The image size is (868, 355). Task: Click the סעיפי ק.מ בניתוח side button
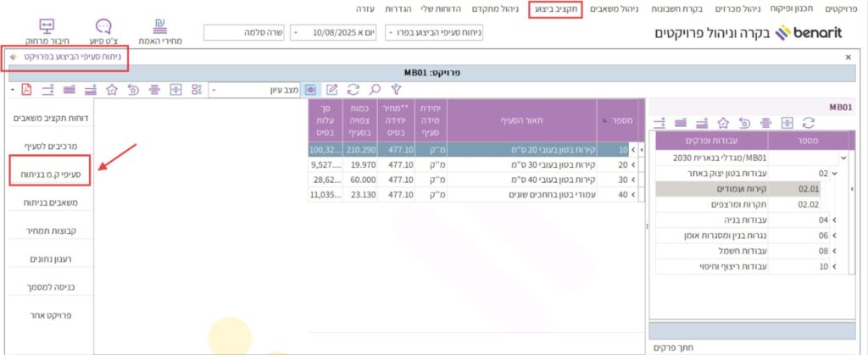click(x=49, y=174)
